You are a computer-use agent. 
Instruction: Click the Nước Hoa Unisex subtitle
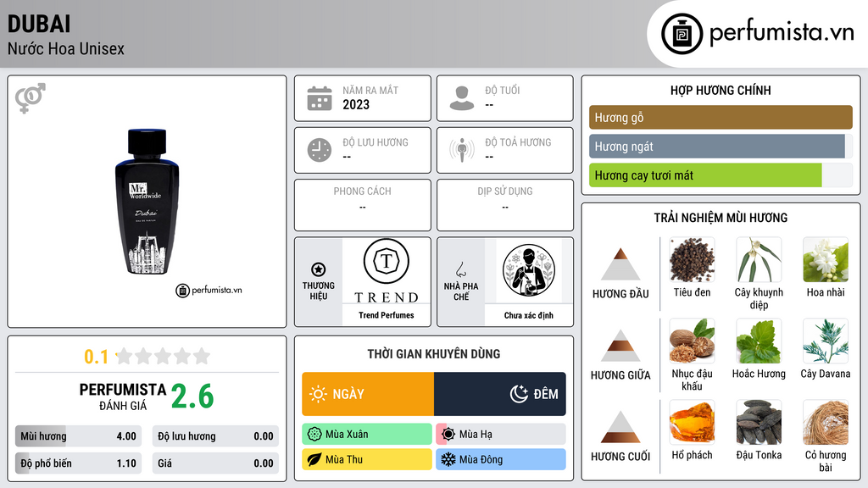(x=66, y=48)
